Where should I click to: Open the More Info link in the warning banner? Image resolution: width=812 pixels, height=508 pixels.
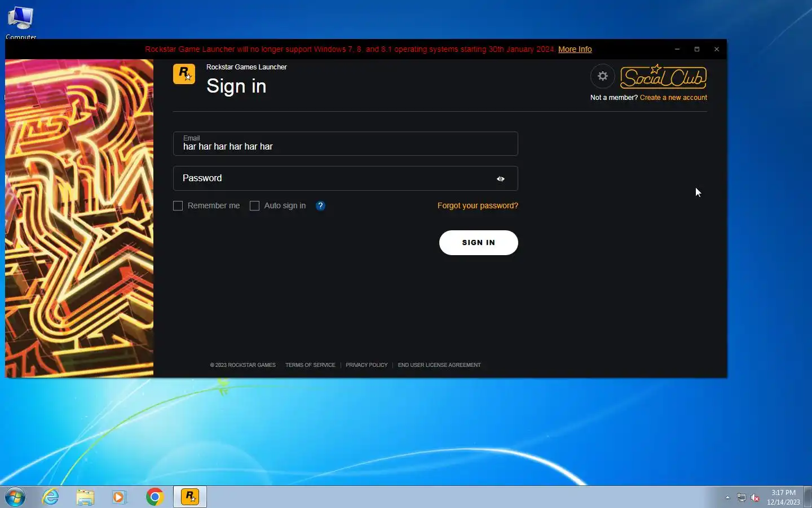tap(575, 49)
